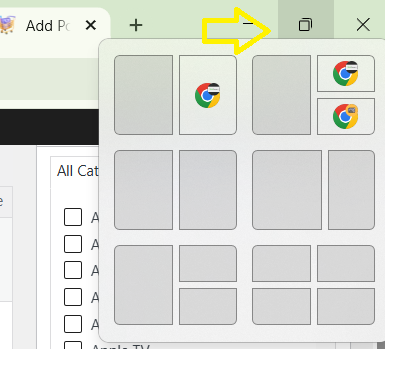Tick the third checkbox in the category list
The width and height of the screenshot is (395, 369).
[73, 270]
